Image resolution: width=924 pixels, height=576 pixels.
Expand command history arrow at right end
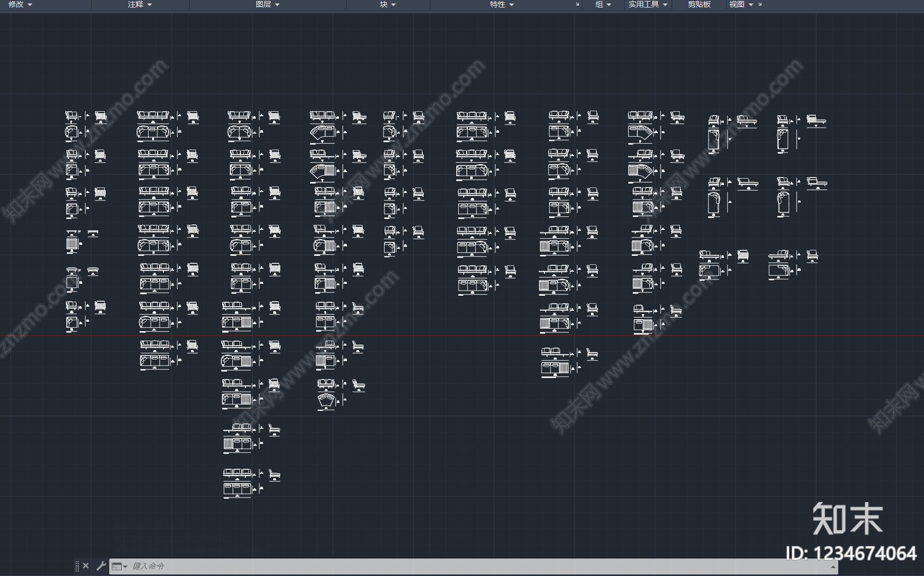[x=833, y=567]
